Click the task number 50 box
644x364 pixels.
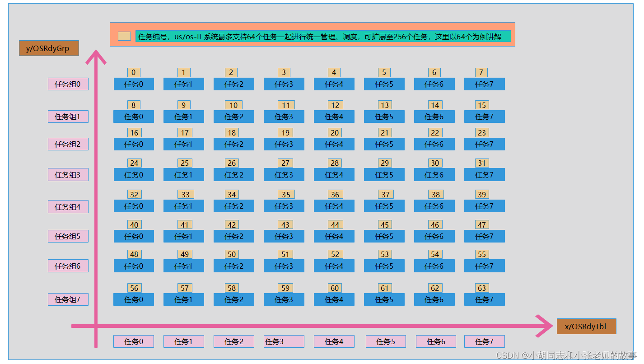click(232, 254)
